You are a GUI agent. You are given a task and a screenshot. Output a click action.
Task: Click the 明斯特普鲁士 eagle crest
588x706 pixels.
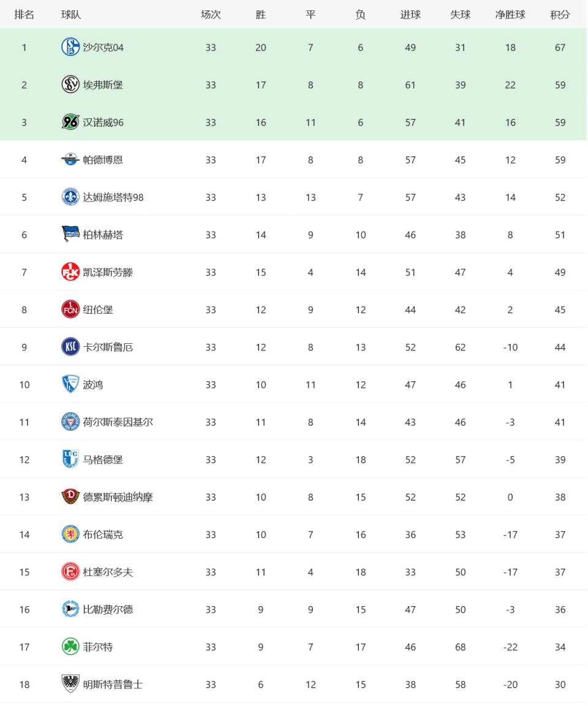tap(70, 684)
